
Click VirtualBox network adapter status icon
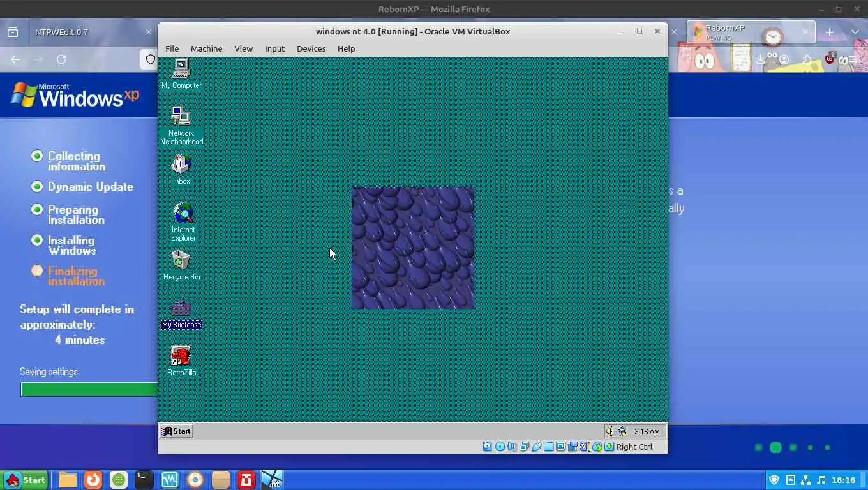pos(524,447)
